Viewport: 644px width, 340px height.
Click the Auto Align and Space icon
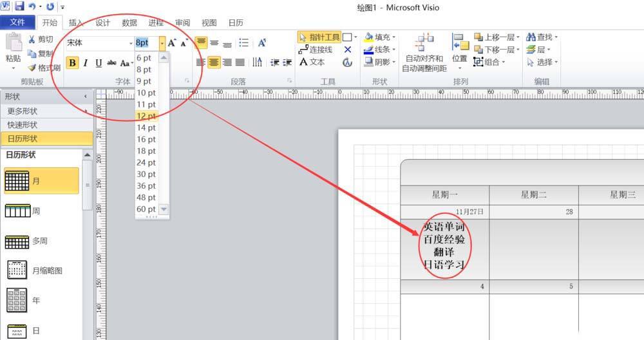424,44
